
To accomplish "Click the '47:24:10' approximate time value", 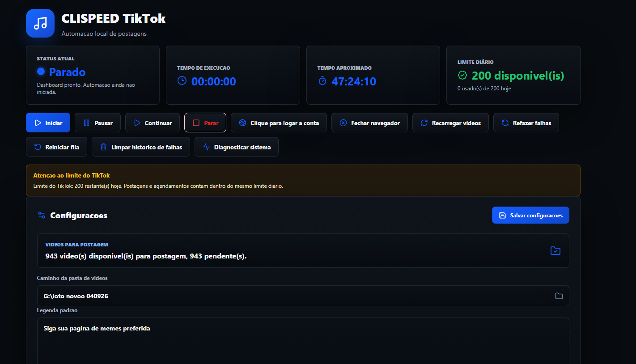I will pyautogui.click(x=354, y=81).
